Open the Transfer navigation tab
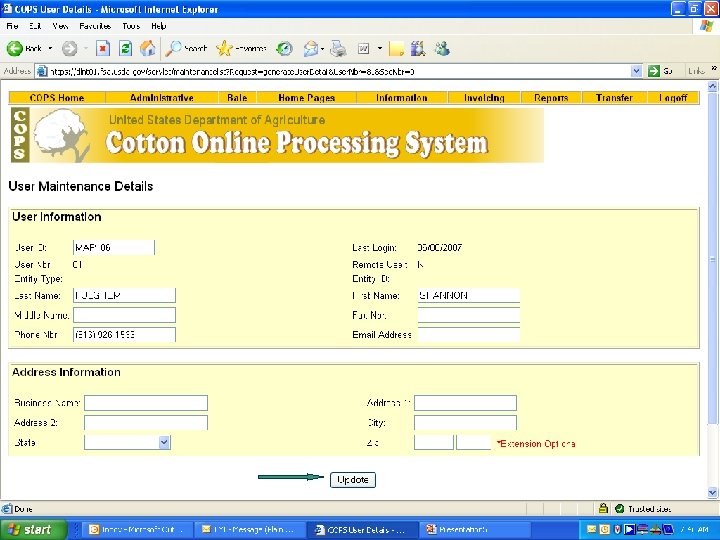Viewport: 720px width, 540px height. point(614,98)
